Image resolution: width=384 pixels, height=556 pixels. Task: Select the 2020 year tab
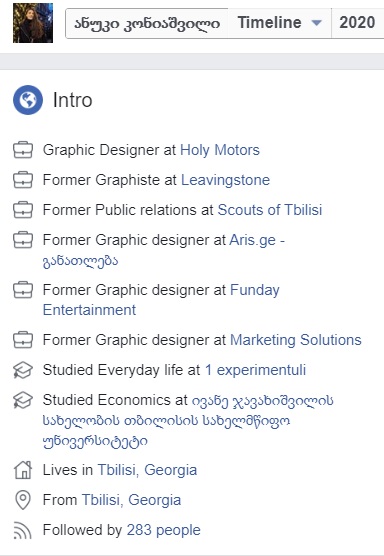pyautogui.click(x=357, y=23)
